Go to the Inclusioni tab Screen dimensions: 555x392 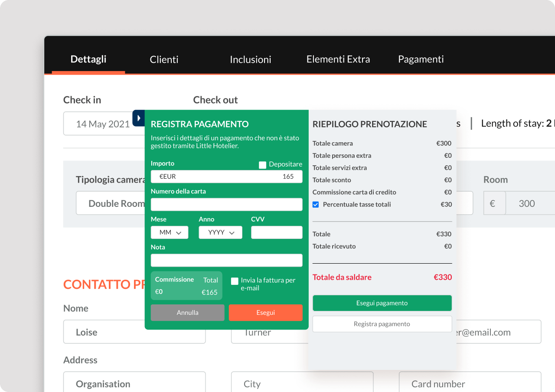click(x=250, y=59)
